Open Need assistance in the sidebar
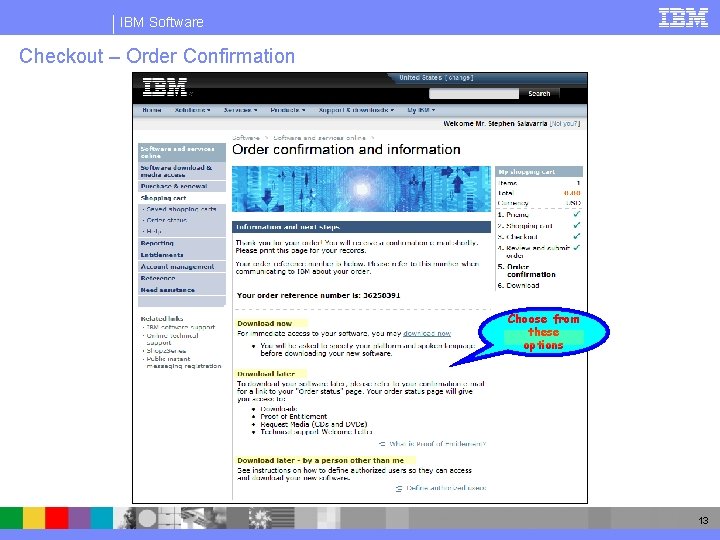The height and width of the screenshot is (540, 720). [x=182, y=290]
